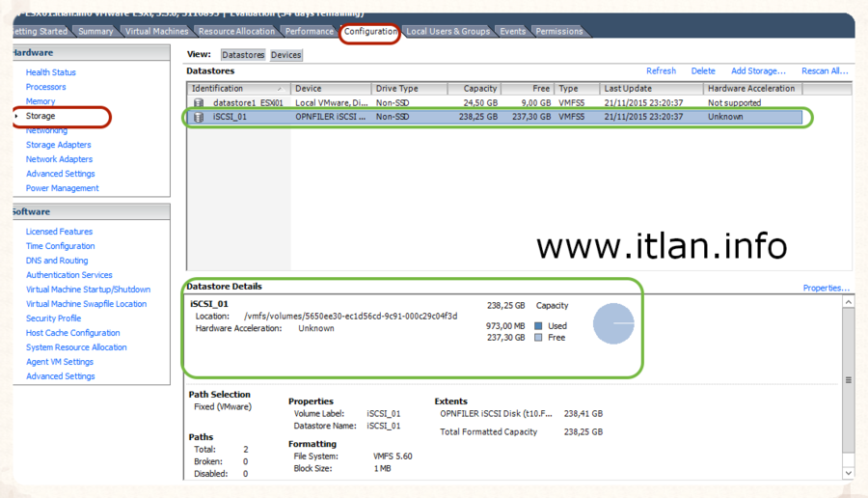
Task: Click the light blue Free legend swatch
Action: tap(538, 338)
